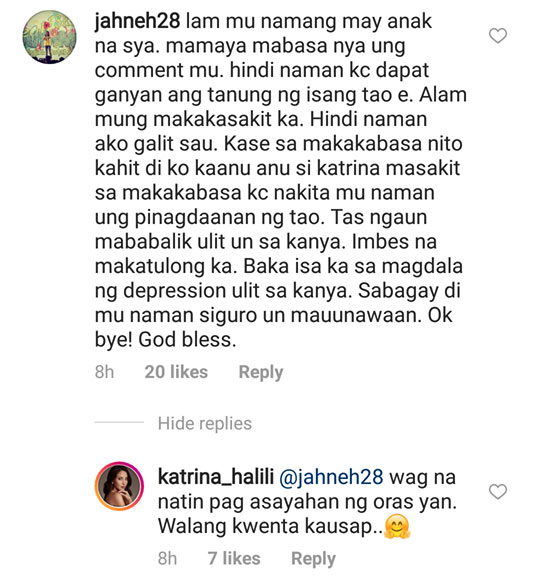The width and height of the screenshot is (540, 587).
Task: Like jahneh28's comment with the heart icon
Action: (498, 36)
